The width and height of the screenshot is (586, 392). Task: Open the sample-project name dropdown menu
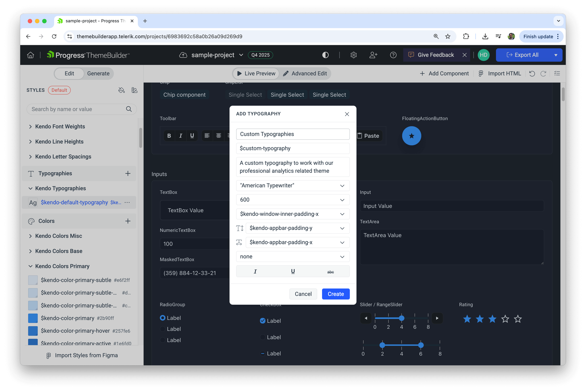coord(241,55)
